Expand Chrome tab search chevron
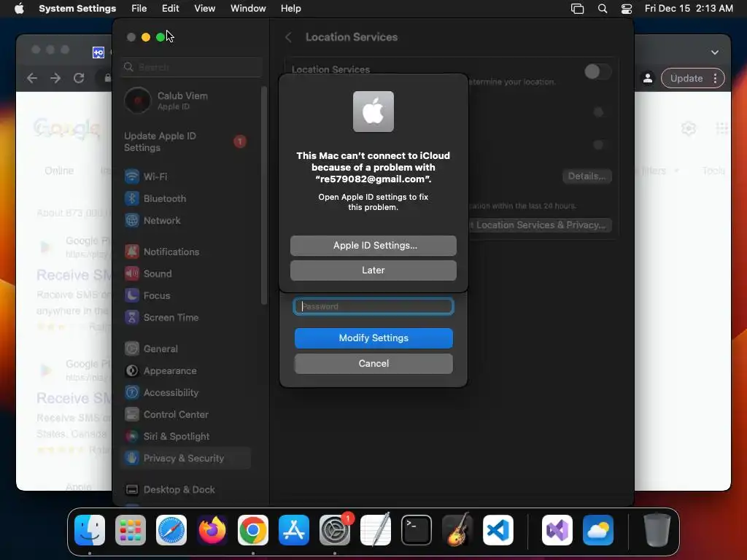This screenshot has width=747, height=560. pyautogui.click(x=715, y=52)
